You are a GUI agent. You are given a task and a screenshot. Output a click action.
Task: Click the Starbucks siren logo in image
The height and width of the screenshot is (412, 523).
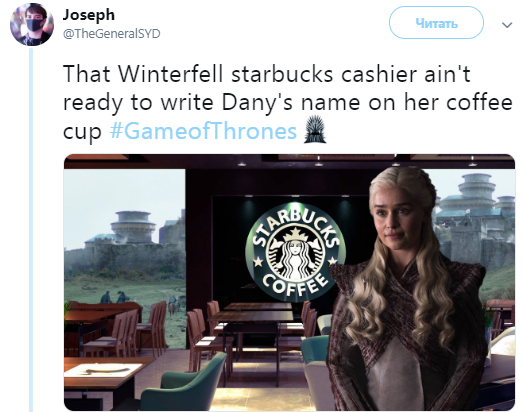(x=296, y=253)
